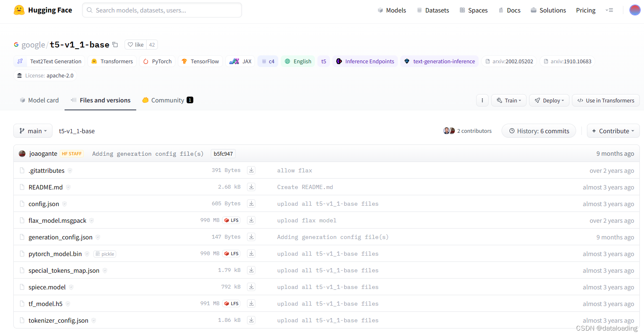Expand the Deploy dropdown
Image resolution: width=644 pixels, height=336 pixels.
[x=549, y=100]
